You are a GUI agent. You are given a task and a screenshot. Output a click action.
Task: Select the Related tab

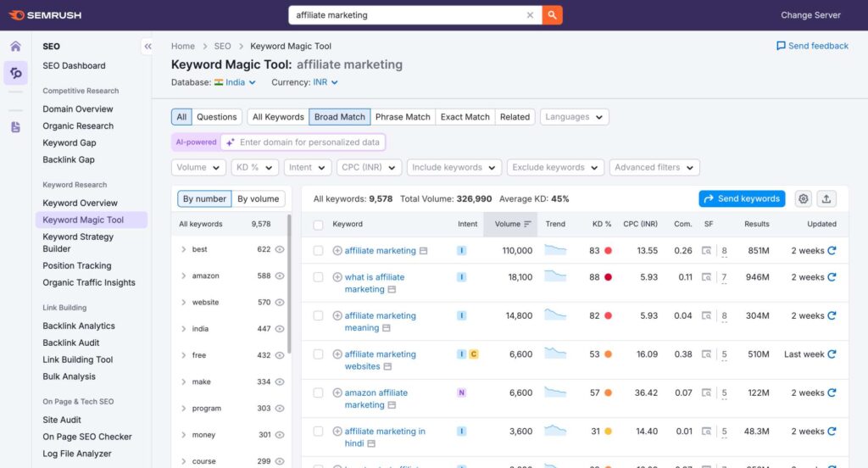click(515, 117)
